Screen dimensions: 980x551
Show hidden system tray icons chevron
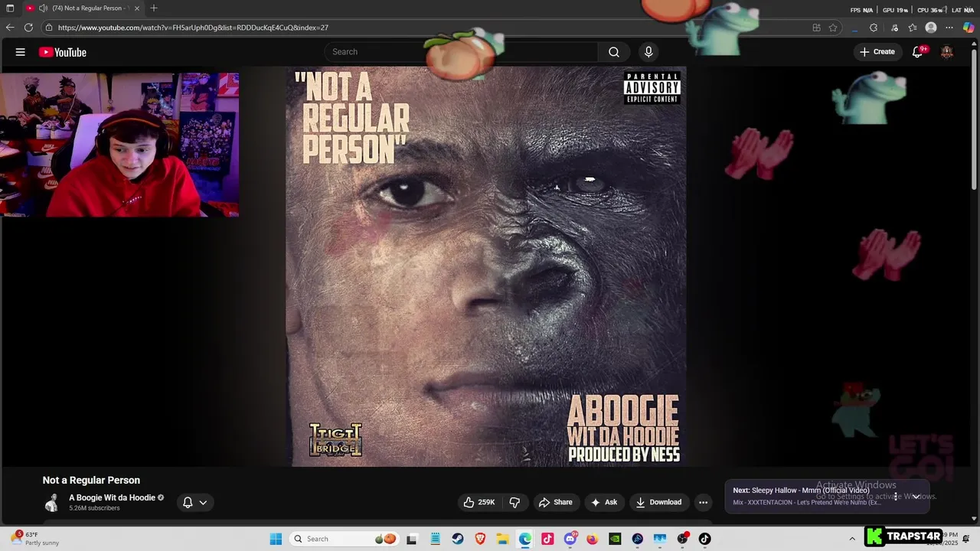[852, 539]
